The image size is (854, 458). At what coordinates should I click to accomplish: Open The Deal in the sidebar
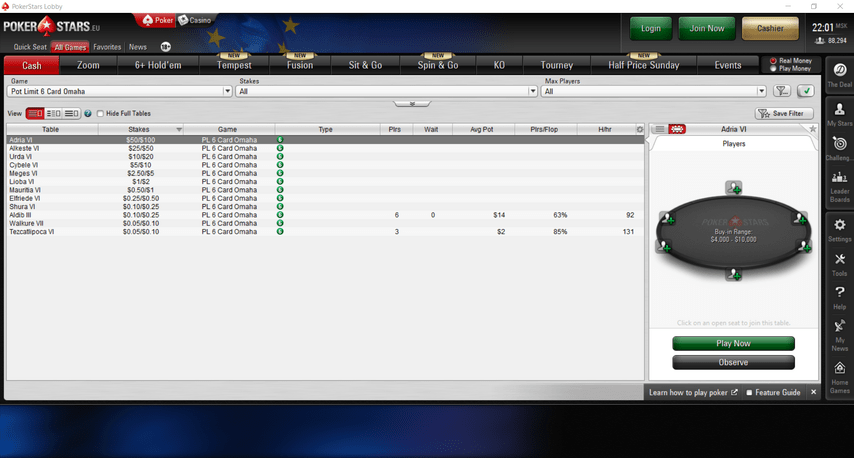pyautogui.click(x=839, y=75)
